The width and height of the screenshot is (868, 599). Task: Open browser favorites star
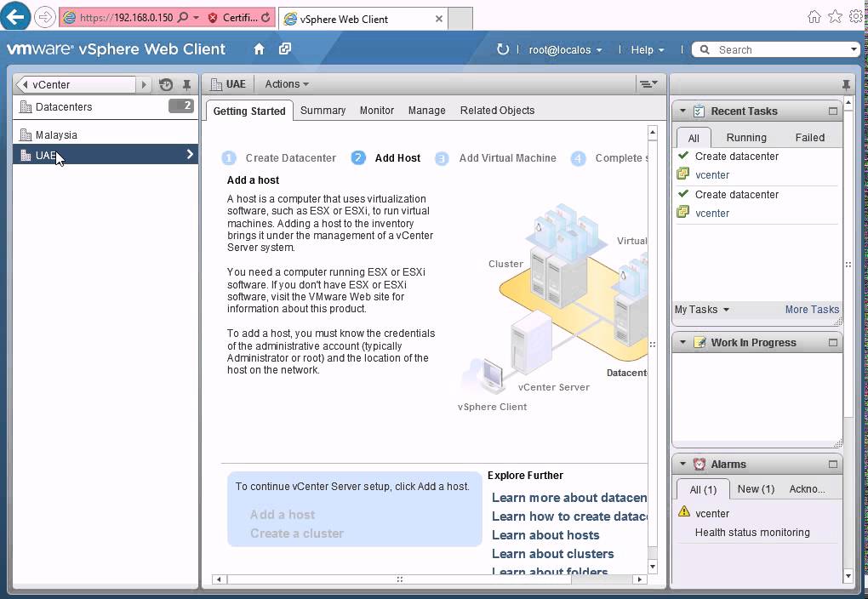tap(835, 17)
